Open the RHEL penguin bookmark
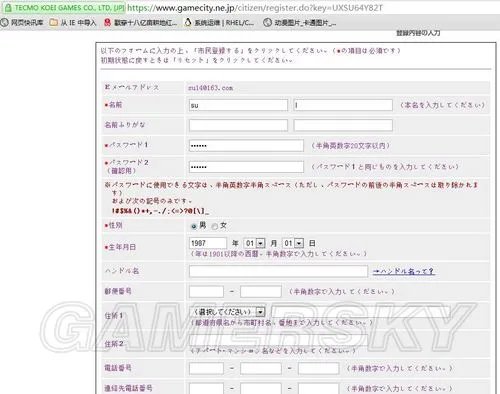Viewport: 500px width, 394px height. pos(219,23)
